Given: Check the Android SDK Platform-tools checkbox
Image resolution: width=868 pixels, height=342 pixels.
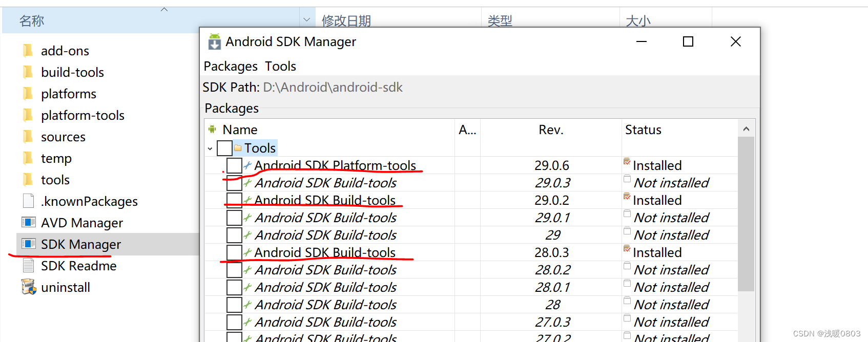Looking at the screenshot, I should click(x=234, y=165).
